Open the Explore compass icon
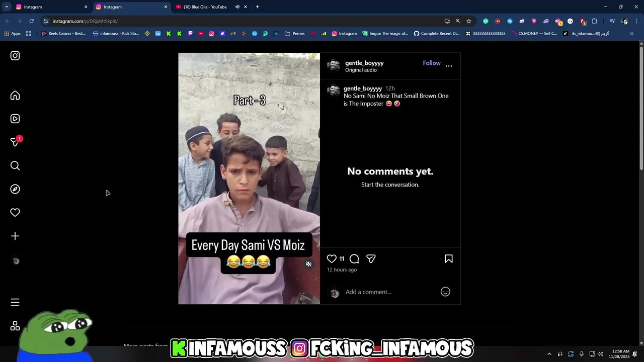This screenshot has height=362, width=644. [15, 189]
